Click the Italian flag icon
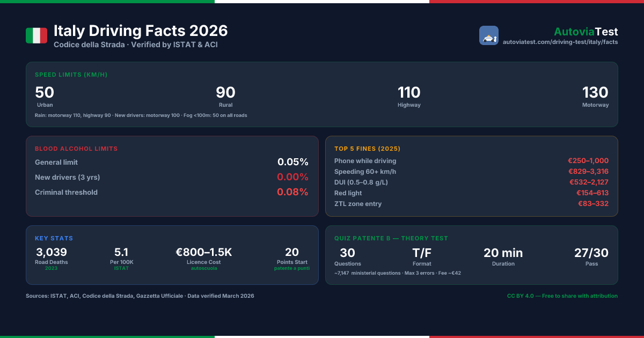The width and height of the screenshot is (644, 338). 36,36
